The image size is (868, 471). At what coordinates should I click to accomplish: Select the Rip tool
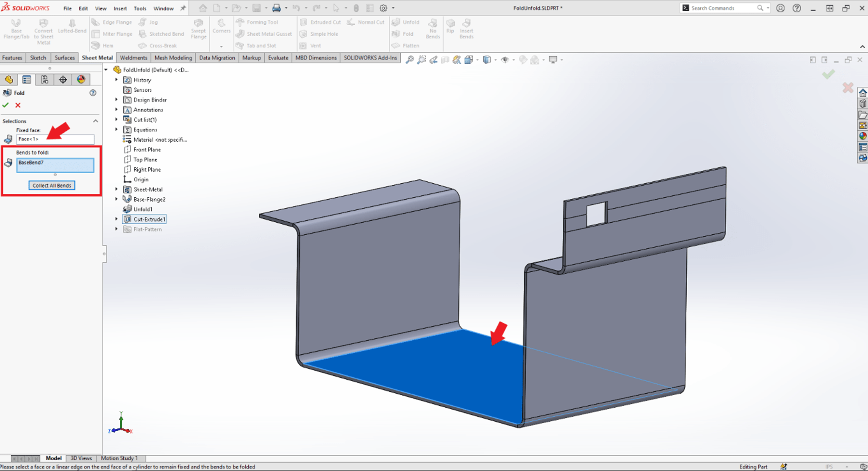[x=450, y=28]
